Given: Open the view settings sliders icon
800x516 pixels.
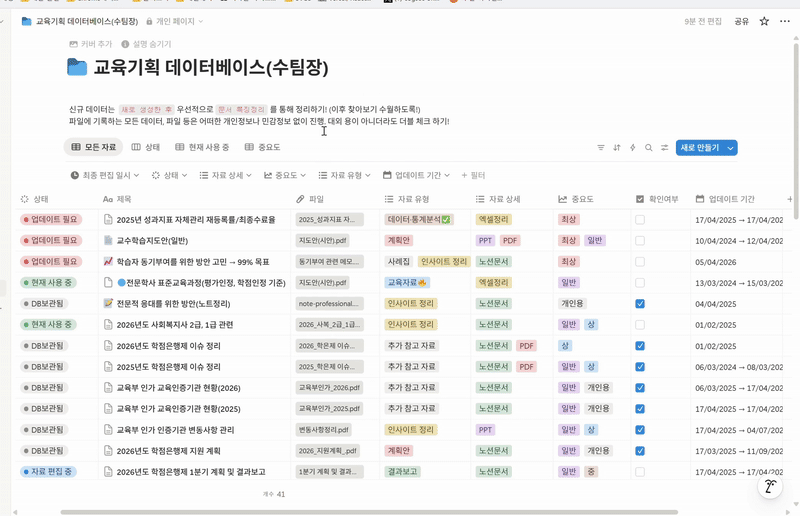Looking at the screenshot, I should (664, 148).
